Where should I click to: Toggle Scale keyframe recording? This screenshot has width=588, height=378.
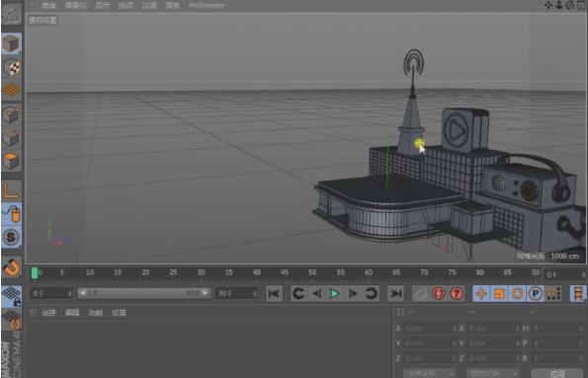pos(499,293)
